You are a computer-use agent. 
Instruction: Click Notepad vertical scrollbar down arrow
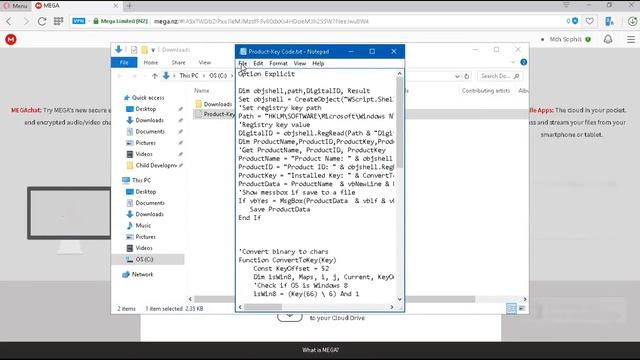399,299
